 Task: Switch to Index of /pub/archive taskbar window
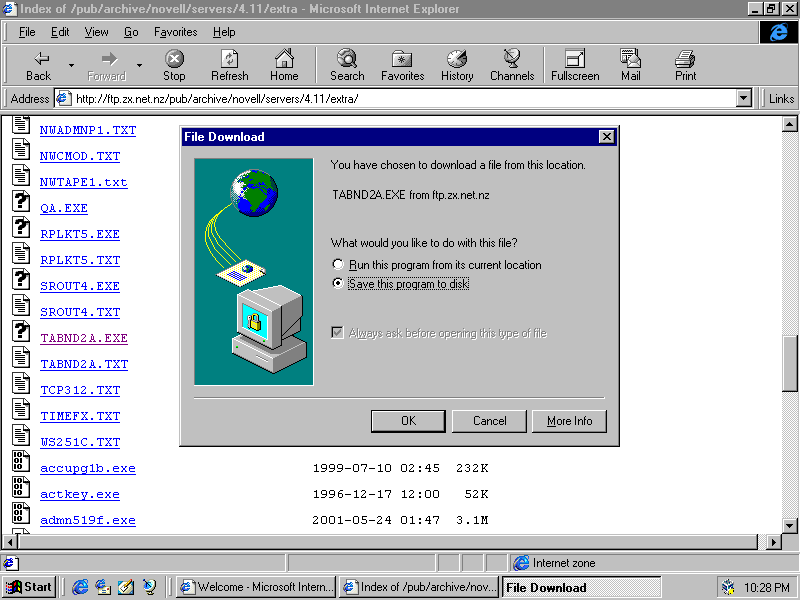click(419, 587)
